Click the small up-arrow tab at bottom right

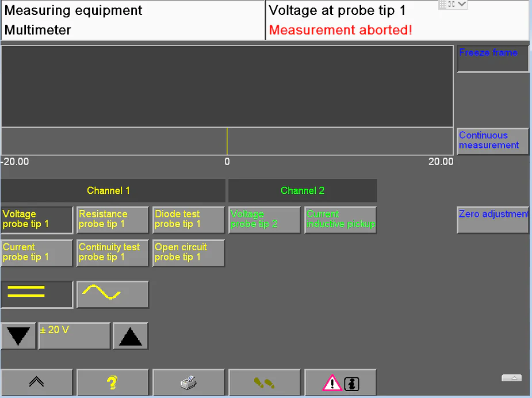pos(512,378)
